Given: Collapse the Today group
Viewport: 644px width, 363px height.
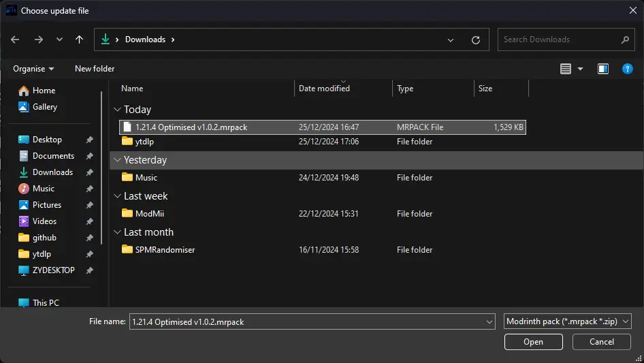Looking at the screenshot, I should 117,110.
